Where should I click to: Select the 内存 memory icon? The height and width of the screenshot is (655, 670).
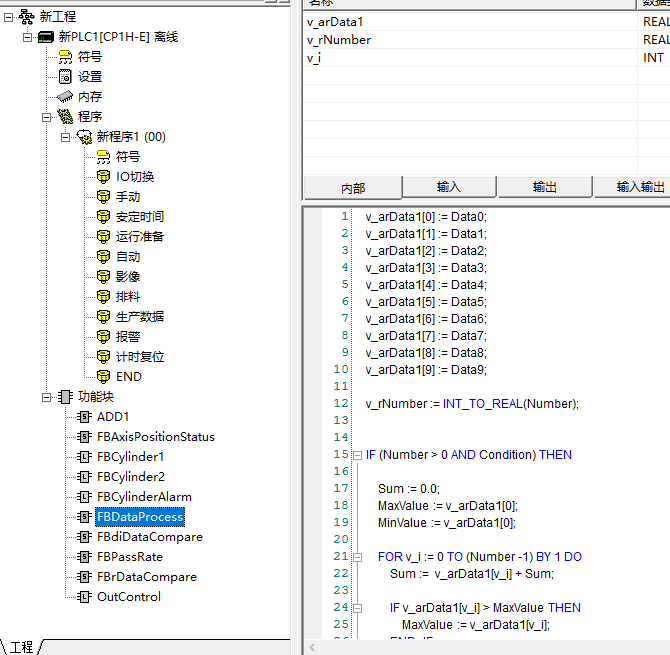65,97
